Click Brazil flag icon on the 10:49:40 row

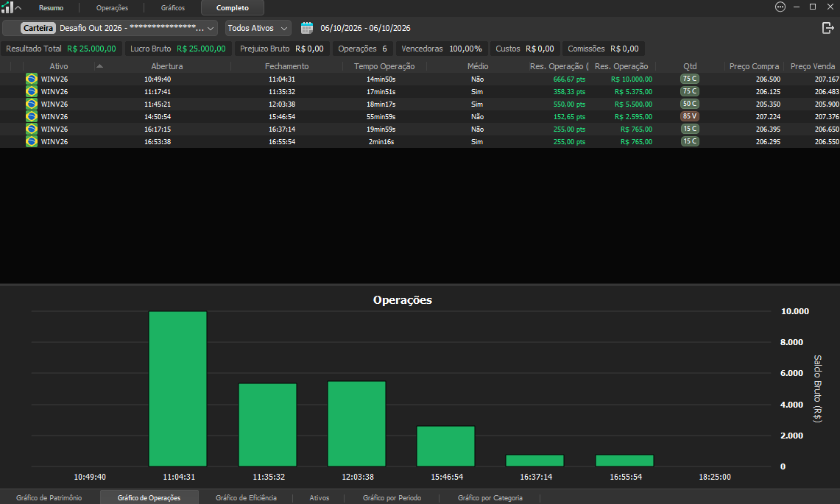click(32, 79)
